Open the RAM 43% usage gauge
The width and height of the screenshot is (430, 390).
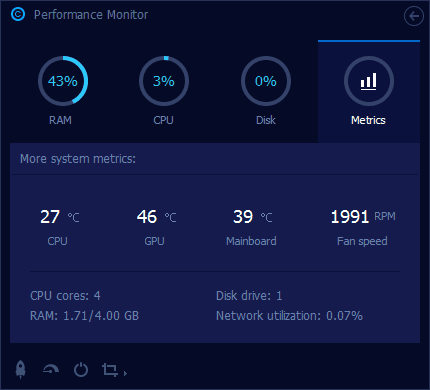[63, 81]
